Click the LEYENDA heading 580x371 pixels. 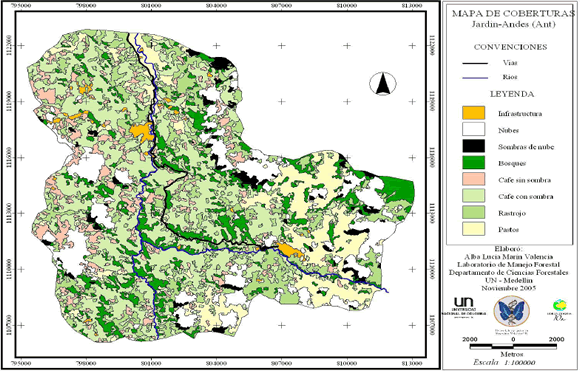[x=512, y=94]
